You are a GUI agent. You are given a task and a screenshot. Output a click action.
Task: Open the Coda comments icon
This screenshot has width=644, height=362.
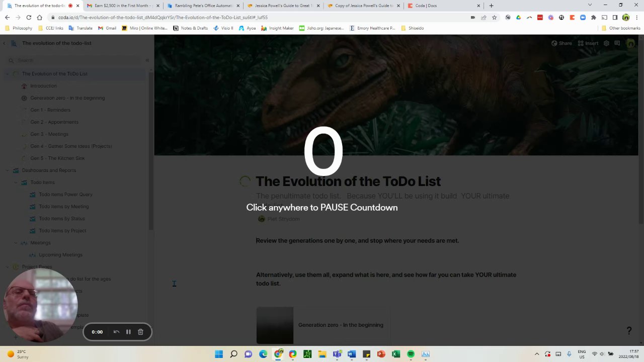617,43
